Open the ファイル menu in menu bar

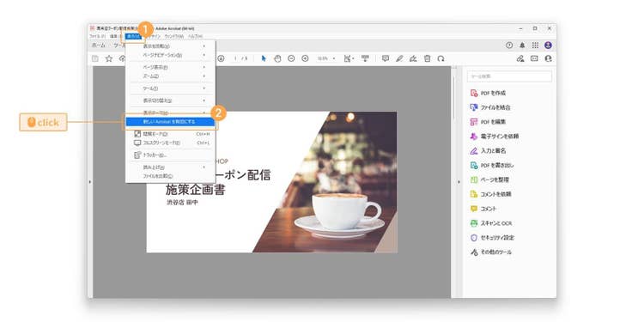97,37
